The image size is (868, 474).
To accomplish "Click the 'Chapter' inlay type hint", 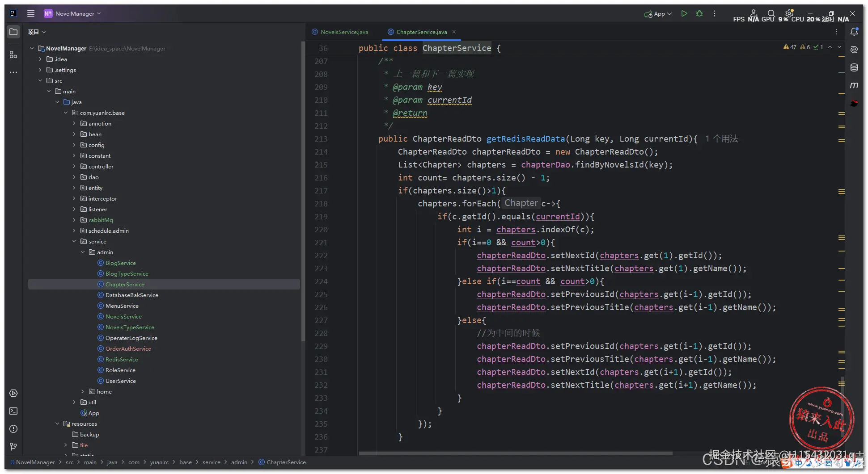I will coord(521,203).
